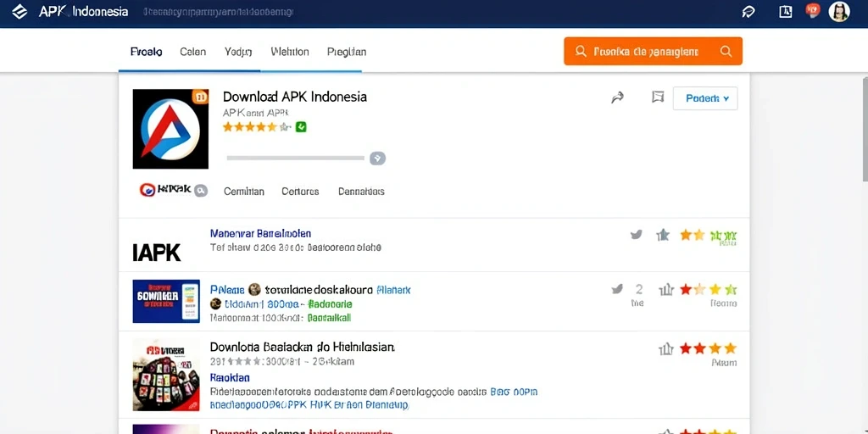
Task: Click the magnifier icon left of orange search
Action: (581, 52)
